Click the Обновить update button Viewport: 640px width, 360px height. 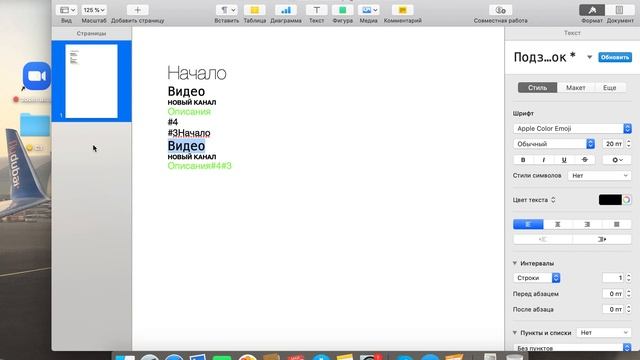[x=615, y=57]
